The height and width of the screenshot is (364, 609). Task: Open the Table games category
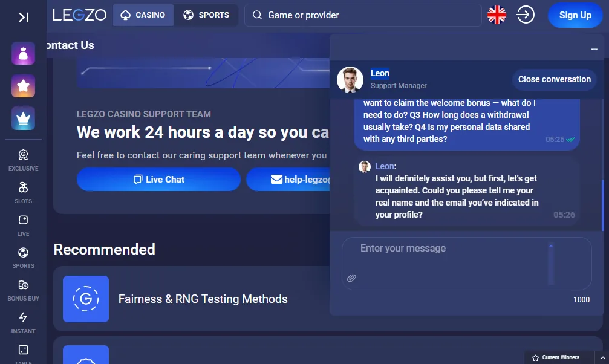[x=24, y=354]
